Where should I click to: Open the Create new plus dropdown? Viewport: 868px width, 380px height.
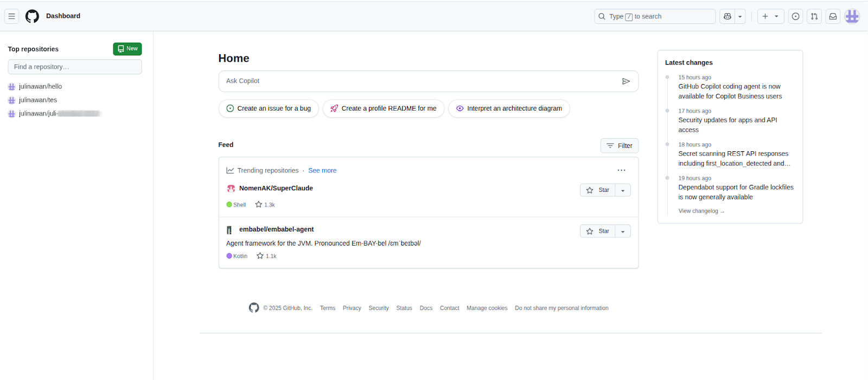[770, 16]
